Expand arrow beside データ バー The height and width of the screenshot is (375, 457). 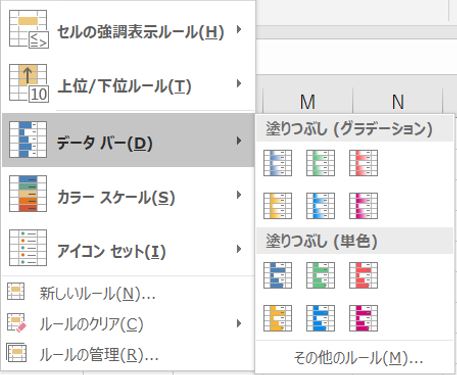[x=239, y=141]
